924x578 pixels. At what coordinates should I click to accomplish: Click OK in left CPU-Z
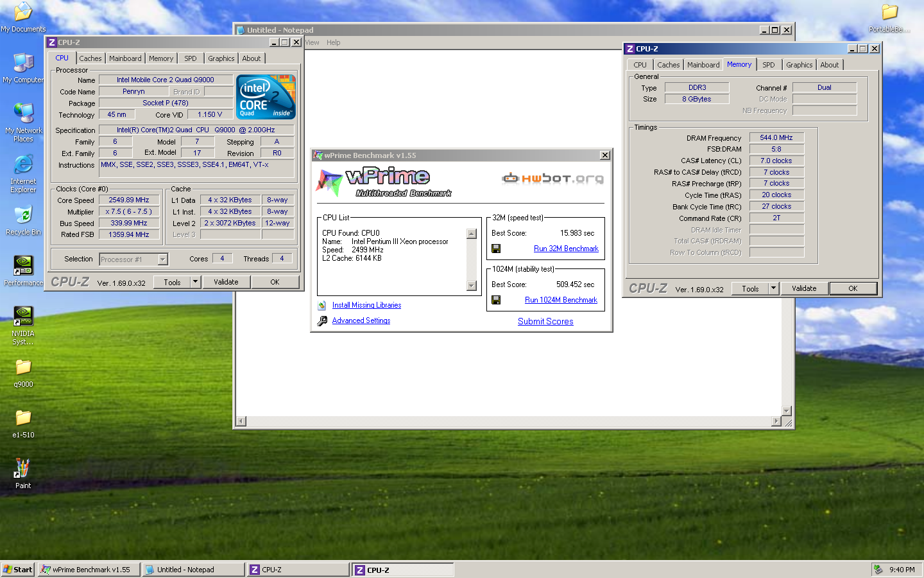(275, 282)
